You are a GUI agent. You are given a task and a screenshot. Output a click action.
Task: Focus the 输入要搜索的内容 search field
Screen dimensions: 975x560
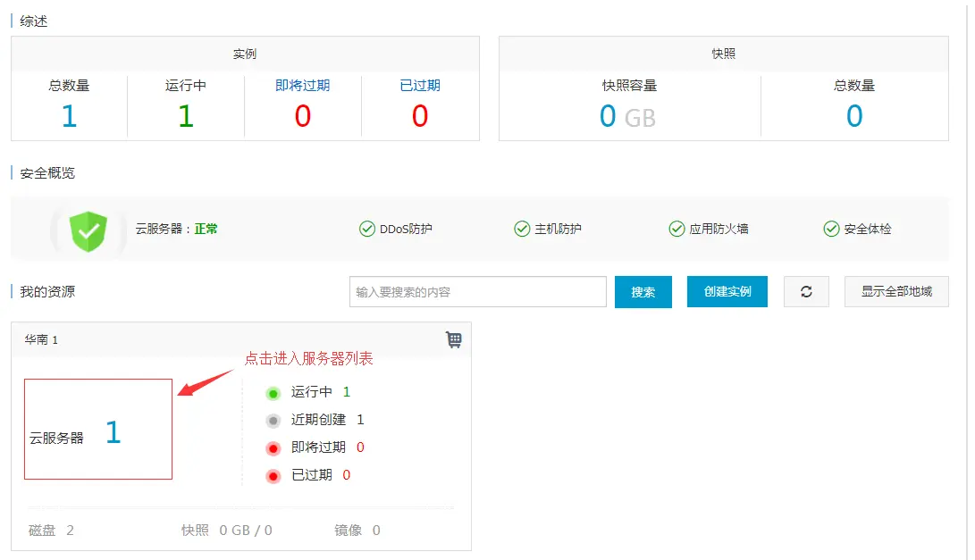click(477, 291)
